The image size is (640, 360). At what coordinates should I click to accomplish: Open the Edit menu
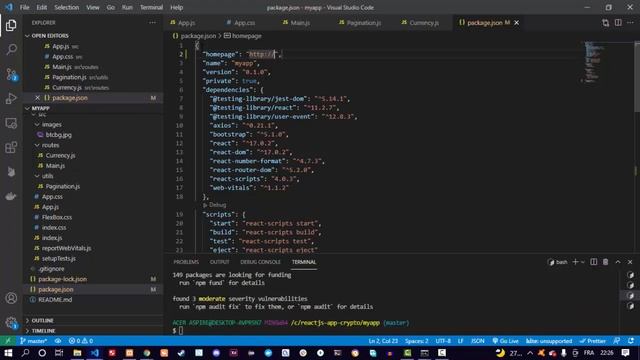click(x=42, y=7)
